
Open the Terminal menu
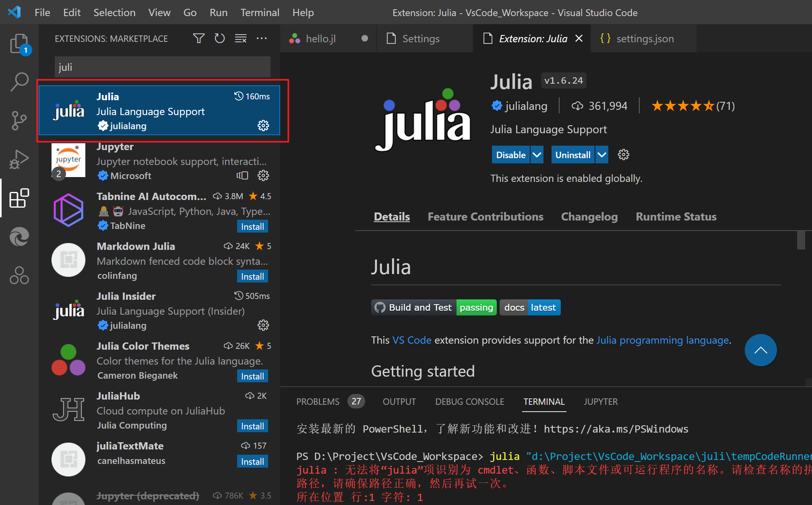[260, 12]
